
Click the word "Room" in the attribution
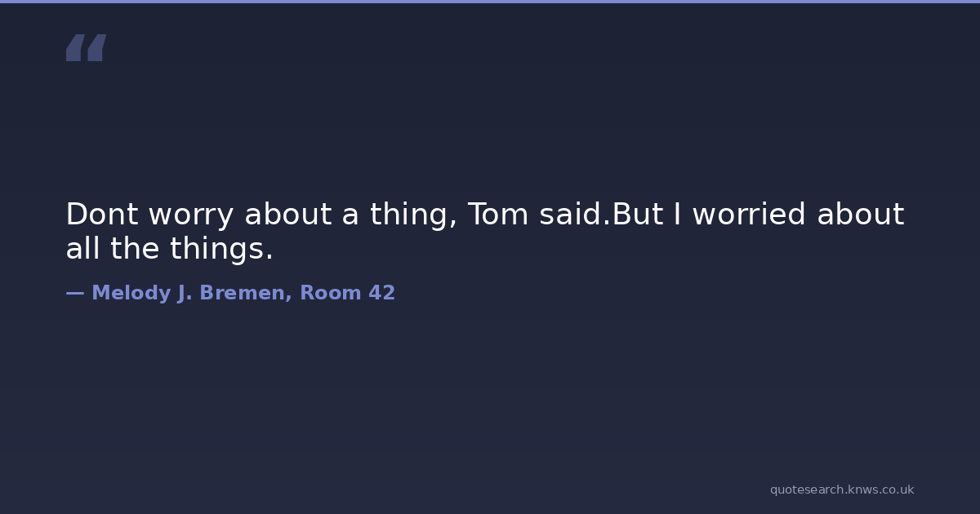click(x=330, y=293)
